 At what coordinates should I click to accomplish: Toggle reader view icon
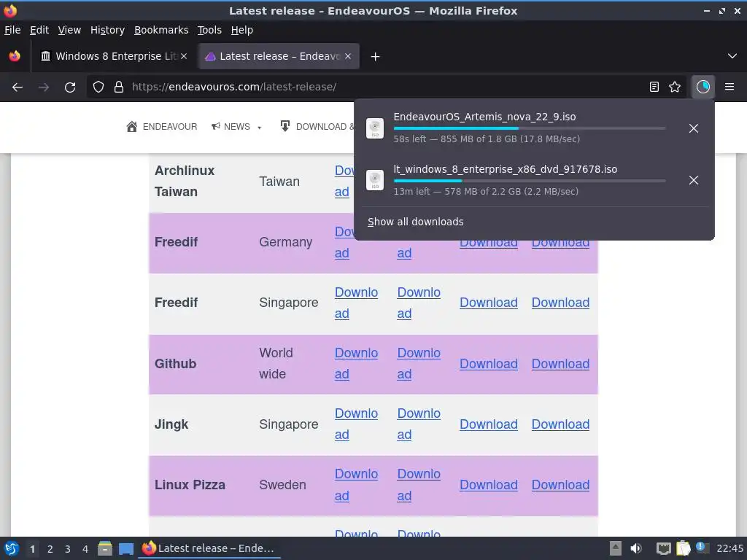pos(654,87)
